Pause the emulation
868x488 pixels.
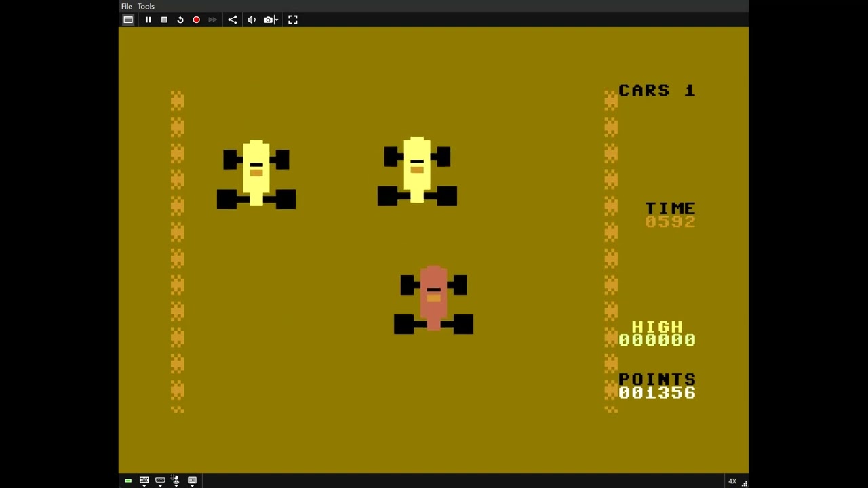[x=148, y=20]
